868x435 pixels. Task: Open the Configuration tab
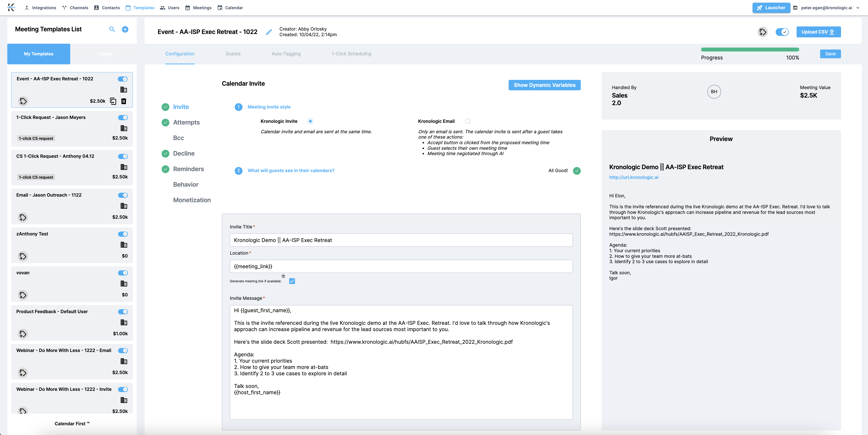(180, 54)
